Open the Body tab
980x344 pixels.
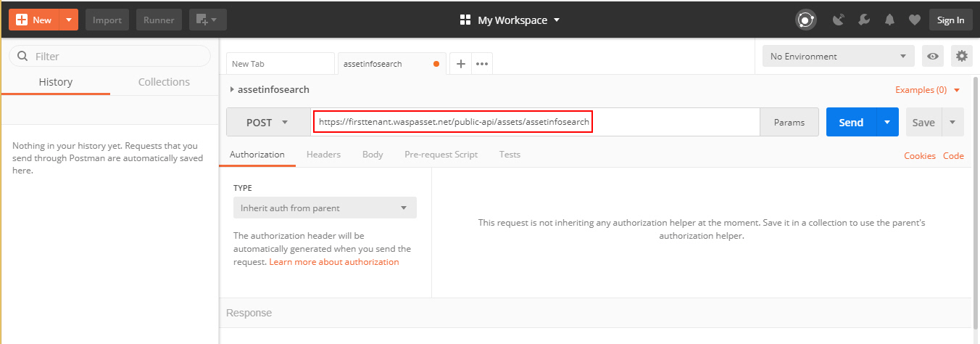pos(373,155)
